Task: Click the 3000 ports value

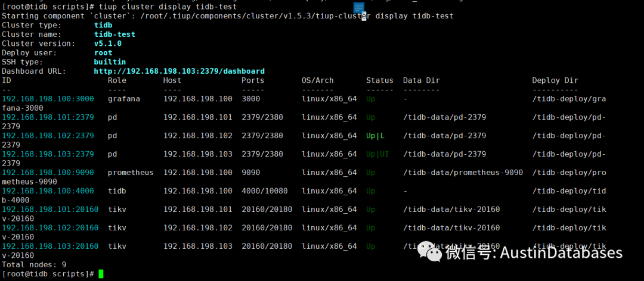Action: point(250,99)
